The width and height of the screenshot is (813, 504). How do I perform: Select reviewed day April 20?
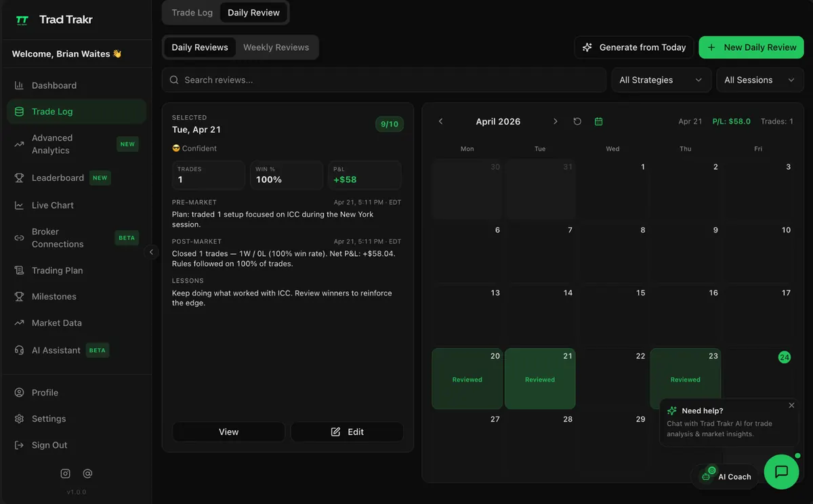467,379
